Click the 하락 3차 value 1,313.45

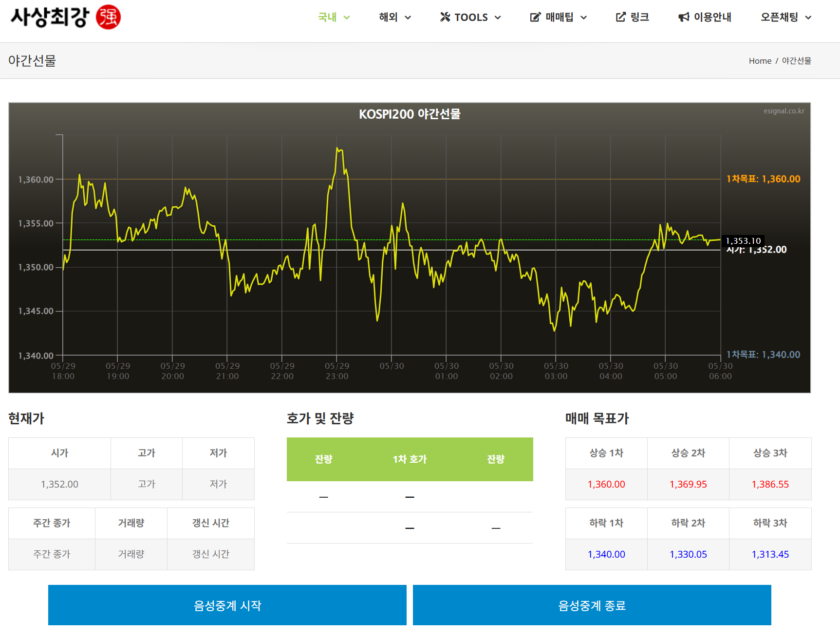coord(770,554)
